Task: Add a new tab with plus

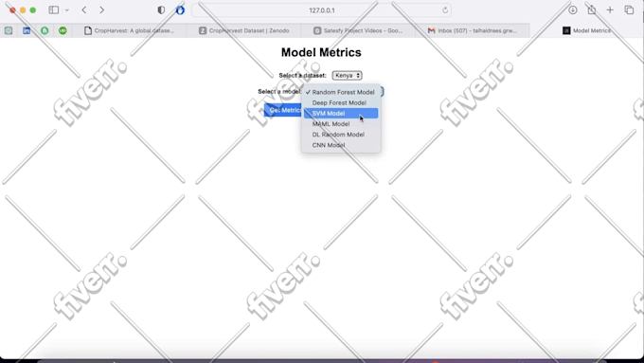Action: click(x=610, y=9)
